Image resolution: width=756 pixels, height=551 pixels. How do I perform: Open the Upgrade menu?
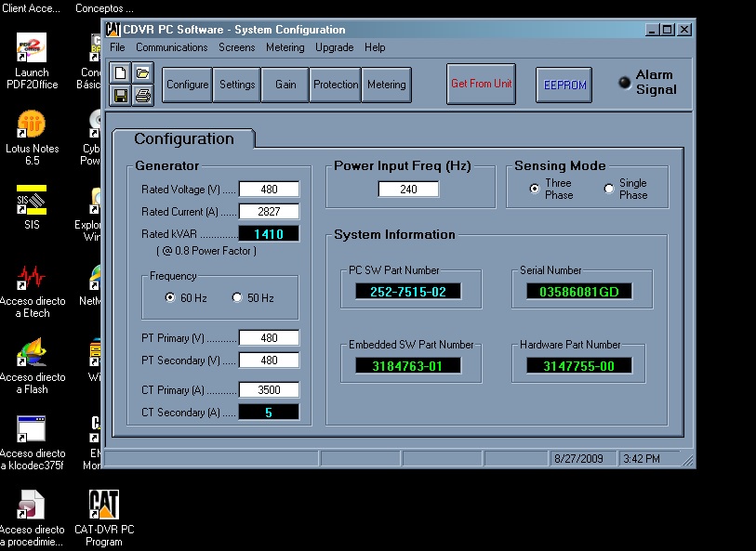[x=334, y=47]
